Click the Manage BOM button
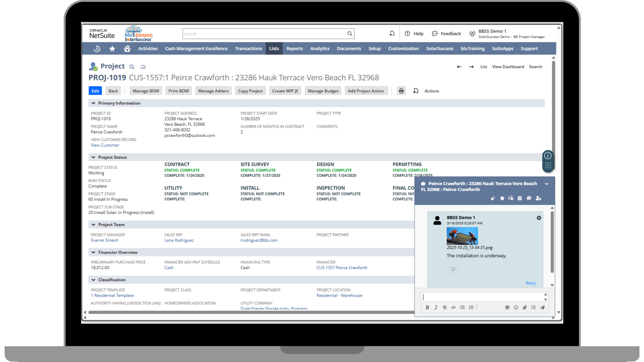This screenshot has height=362, width=644. (x=146, y=91)
